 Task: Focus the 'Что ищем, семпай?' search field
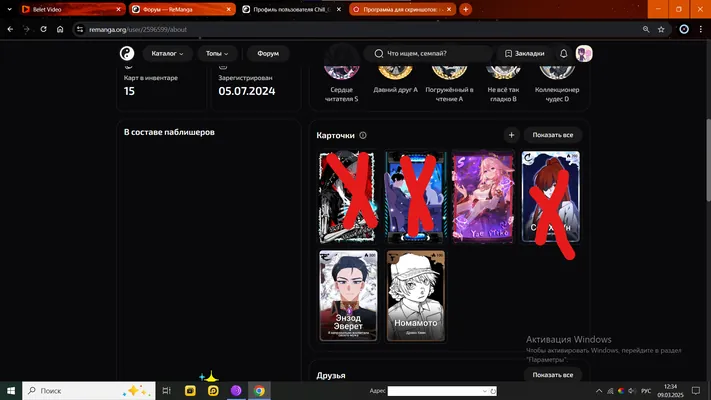[x=428, y=54]
